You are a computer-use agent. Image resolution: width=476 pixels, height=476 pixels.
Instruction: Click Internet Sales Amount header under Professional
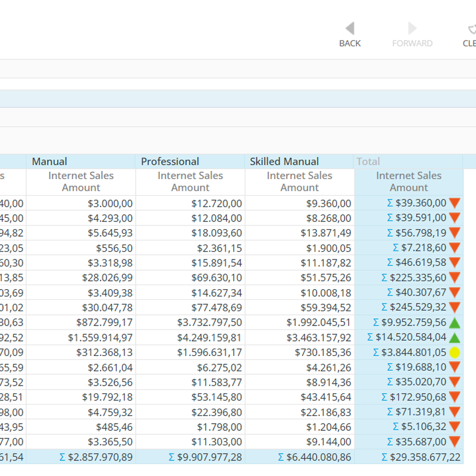point(190,181)
